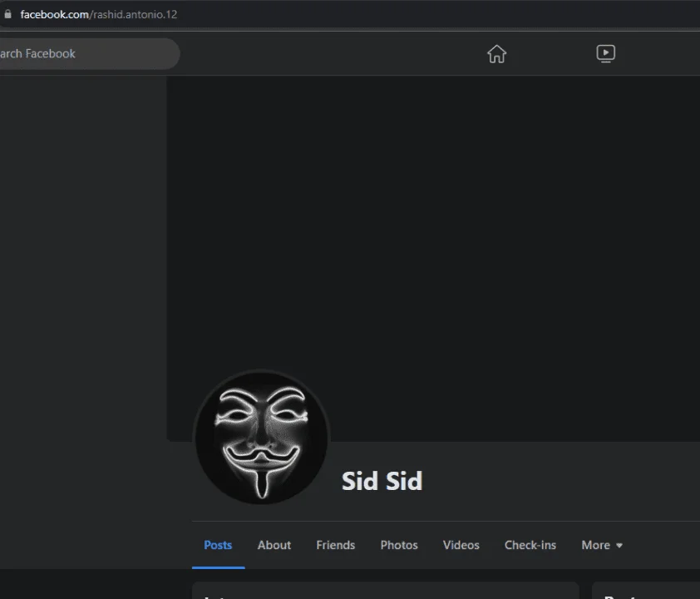Viewport: 700px width, 599px height.
Task: Expand the More dropdown menu
Action: 602,545
